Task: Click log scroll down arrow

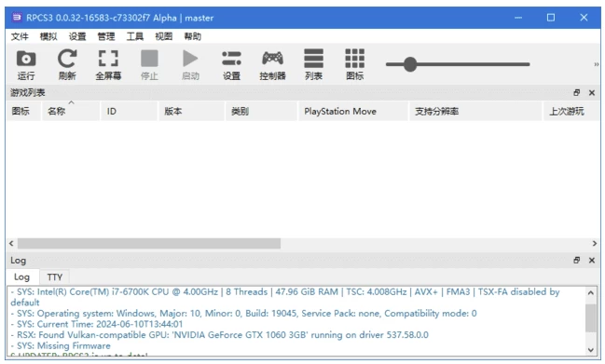Action: [x=591, y=350]
